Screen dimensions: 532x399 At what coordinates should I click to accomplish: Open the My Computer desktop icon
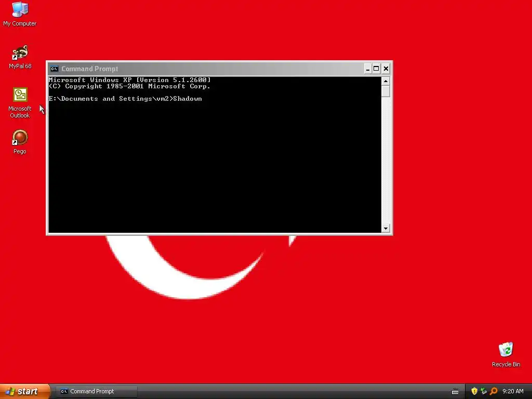(20, 14)
